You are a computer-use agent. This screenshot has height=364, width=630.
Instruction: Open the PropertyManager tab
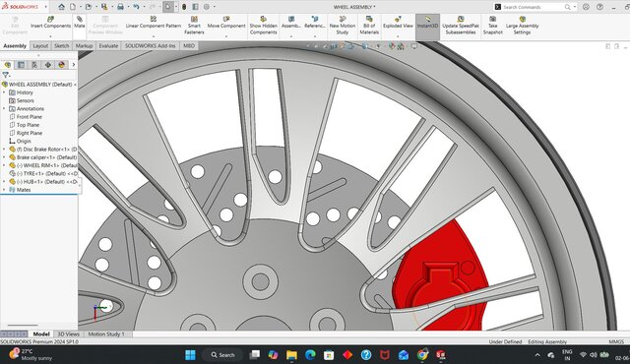click(21, 65)
